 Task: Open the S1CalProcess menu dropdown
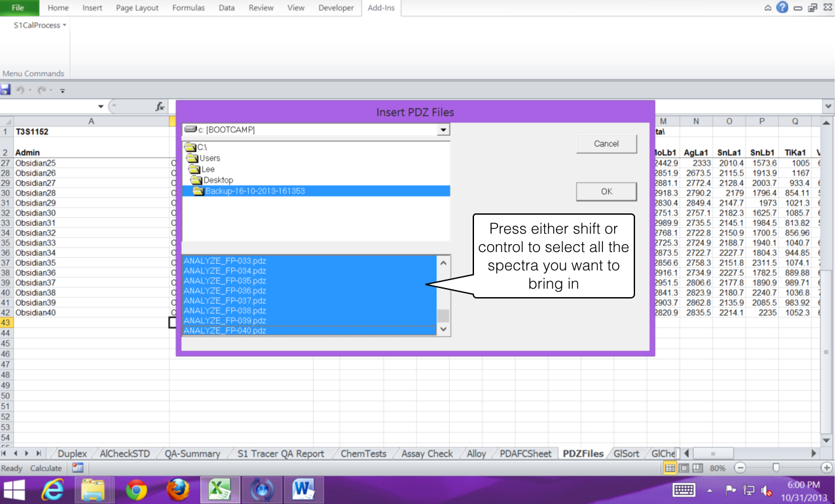[41, 26]
